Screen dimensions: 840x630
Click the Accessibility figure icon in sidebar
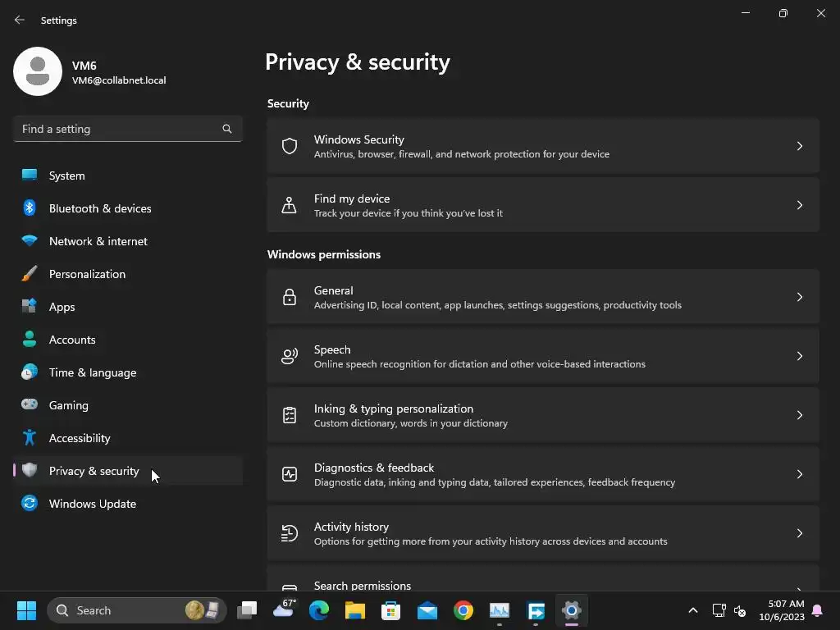[x=30, y=438]
